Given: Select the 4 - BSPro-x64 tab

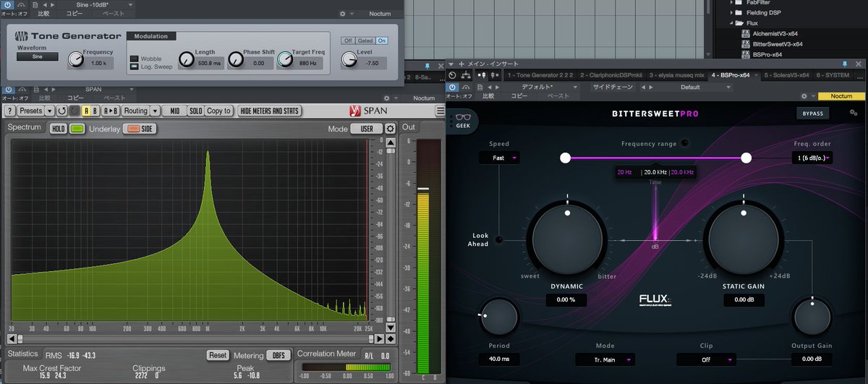Looking at the screenshot, I should pos(733,74).
